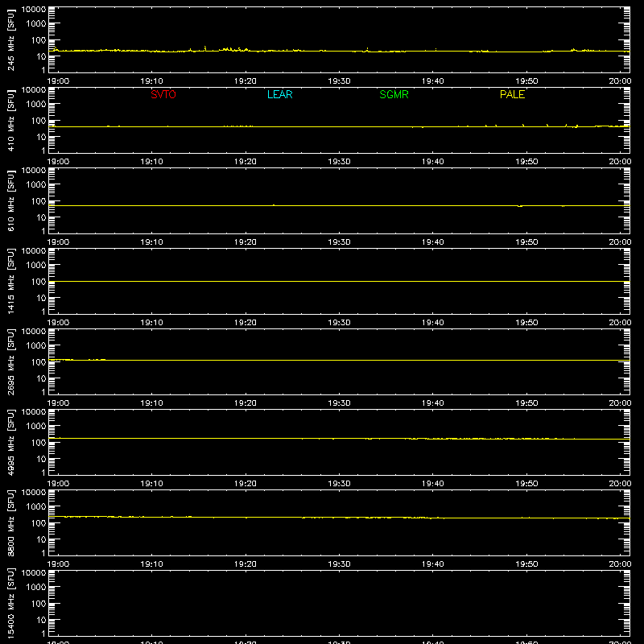Select the 15400 MHz [SFU] axis title
The image size is (644, 644).
pos(11,603)
